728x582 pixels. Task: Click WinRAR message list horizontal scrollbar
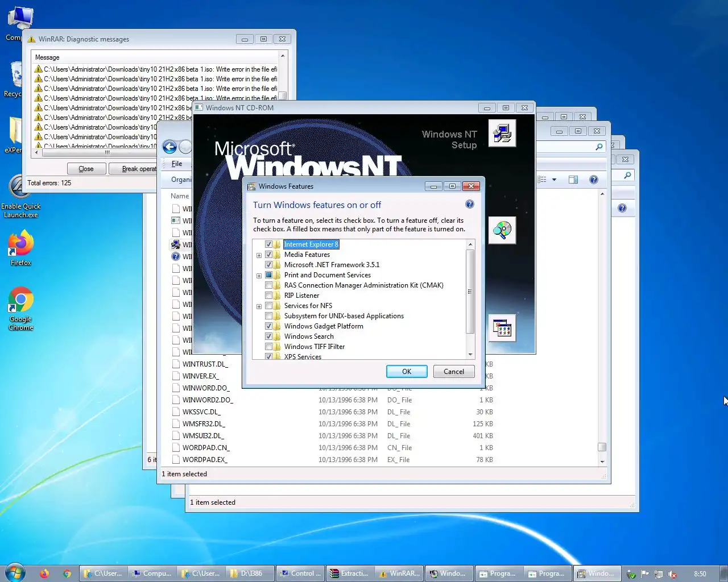107,152
